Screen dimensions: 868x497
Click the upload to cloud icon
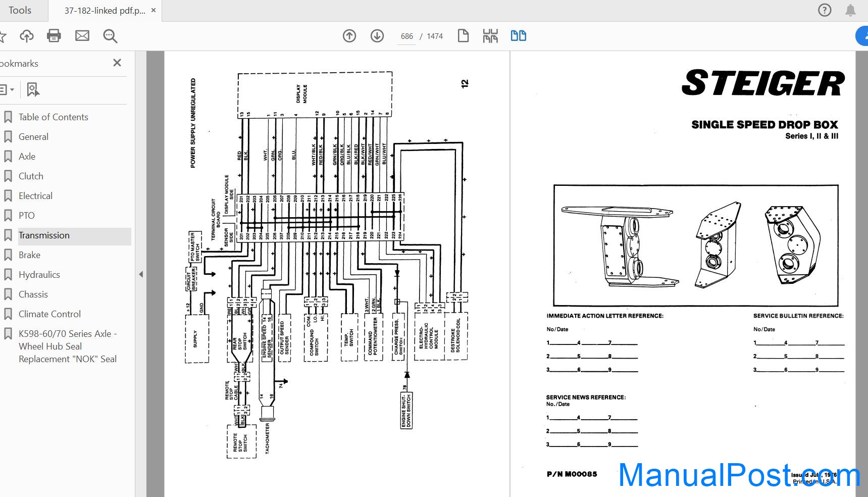click(x=27, y=36)
